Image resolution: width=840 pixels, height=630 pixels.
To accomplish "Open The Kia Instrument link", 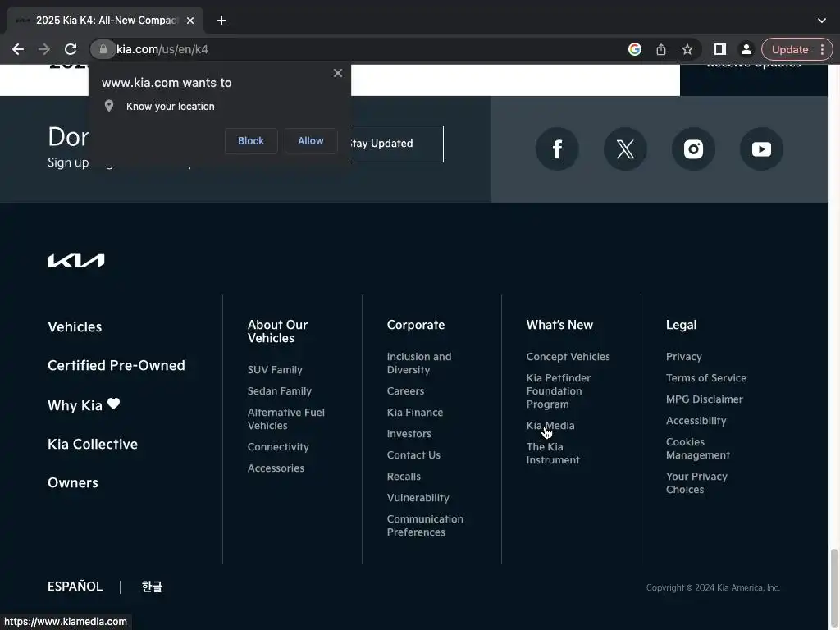I will pyautogui.click(x=553, y=453).
